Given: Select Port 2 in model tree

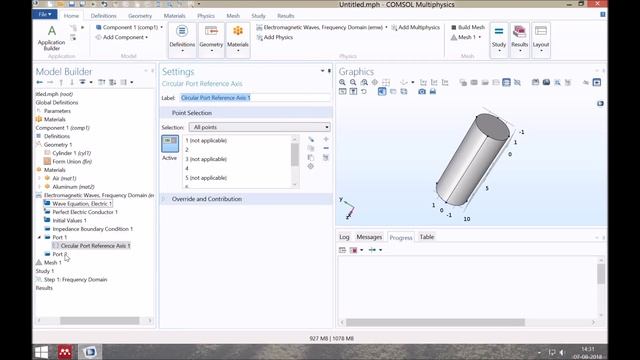Looking at the screenshot, I should pos(60,254).
